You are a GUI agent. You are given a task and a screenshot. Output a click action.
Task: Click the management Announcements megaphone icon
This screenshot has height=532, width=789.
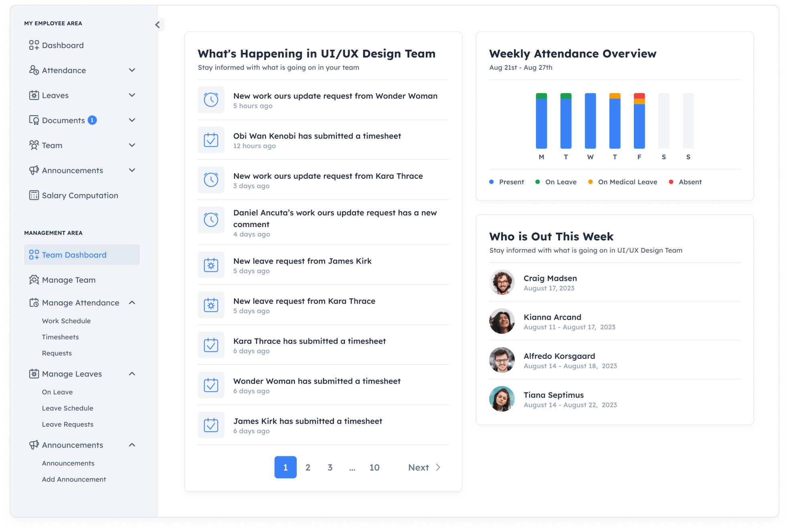pos(34,445)
